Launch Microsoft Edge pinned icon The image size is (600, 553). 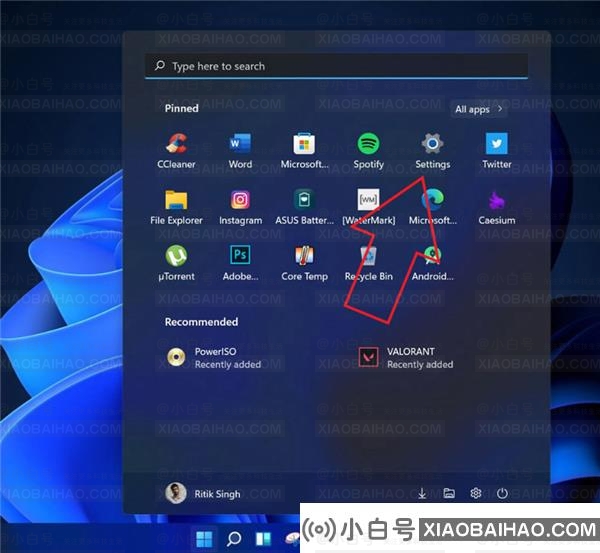click(x=433, y=207)
